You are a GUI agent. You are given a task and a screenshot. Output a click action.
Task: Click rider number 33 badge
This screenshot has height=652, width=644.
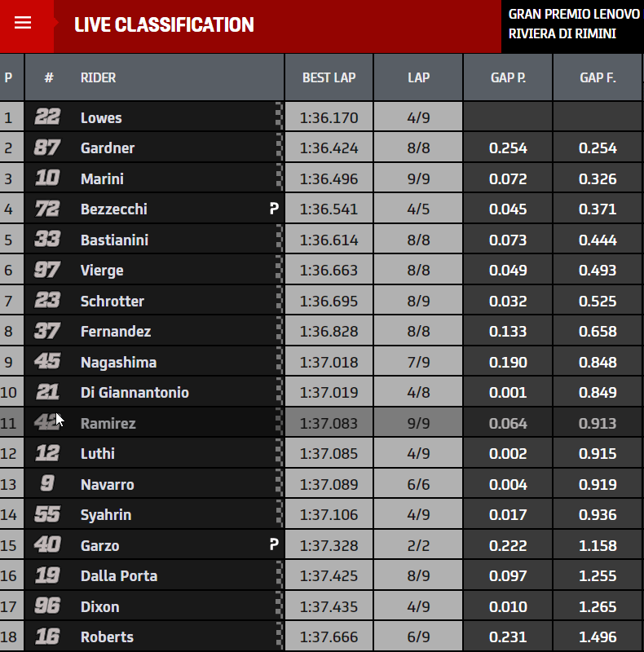[48, 240]
